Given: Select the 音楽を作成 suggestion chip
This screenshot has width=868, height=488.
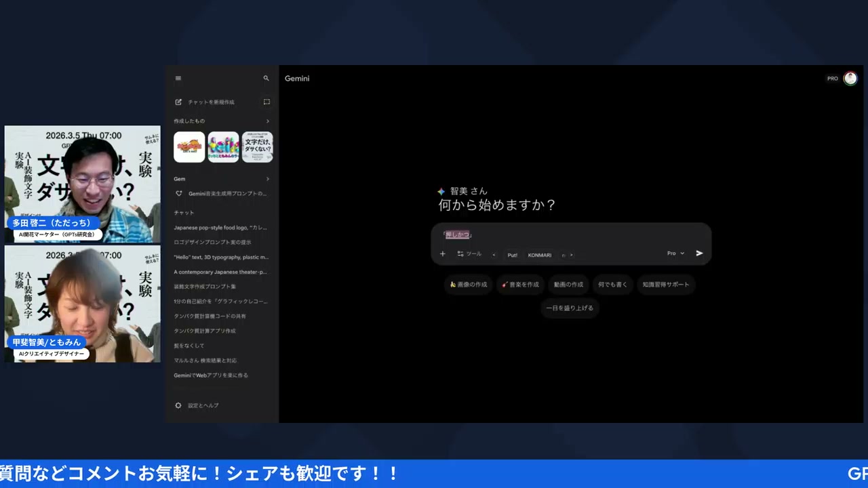Looking at the screenshot, I should point(520,285).
